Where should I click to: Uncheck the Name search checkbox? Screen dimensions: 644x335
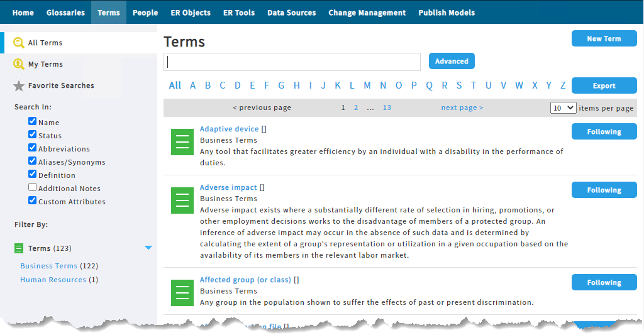[x=33, y=121]
